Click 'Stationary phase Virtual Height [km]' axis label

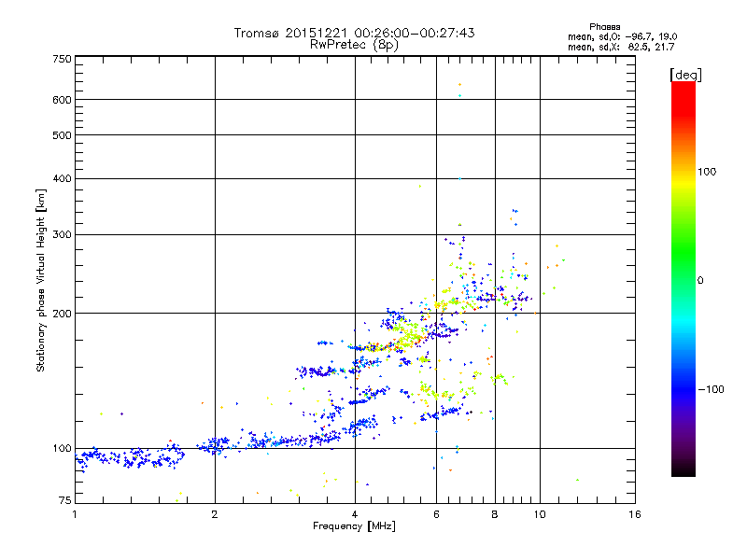point(40,281)
